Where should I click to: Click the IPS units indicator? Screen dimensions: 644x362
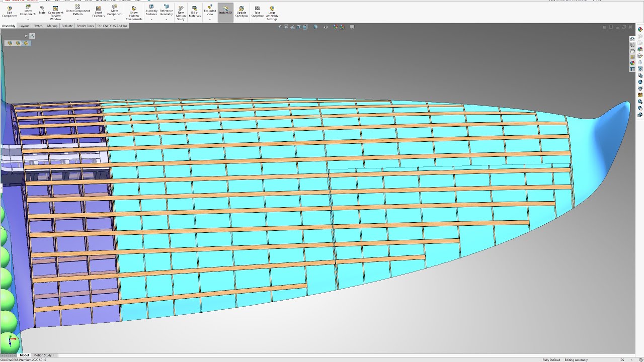pos(622,360)
